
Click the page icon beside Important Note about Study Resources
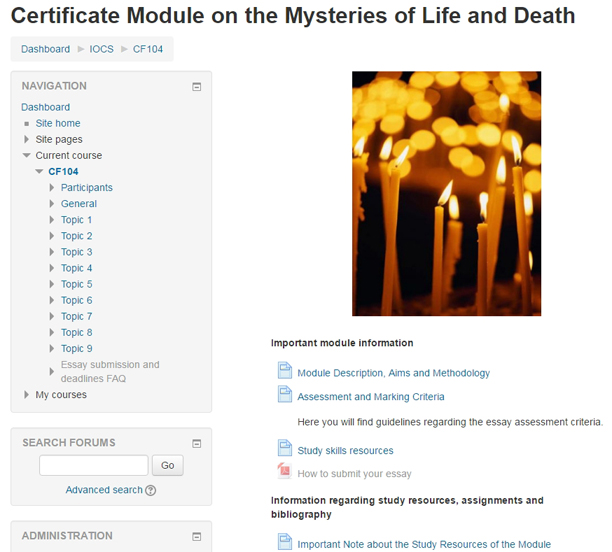click(x=285, y=541)
